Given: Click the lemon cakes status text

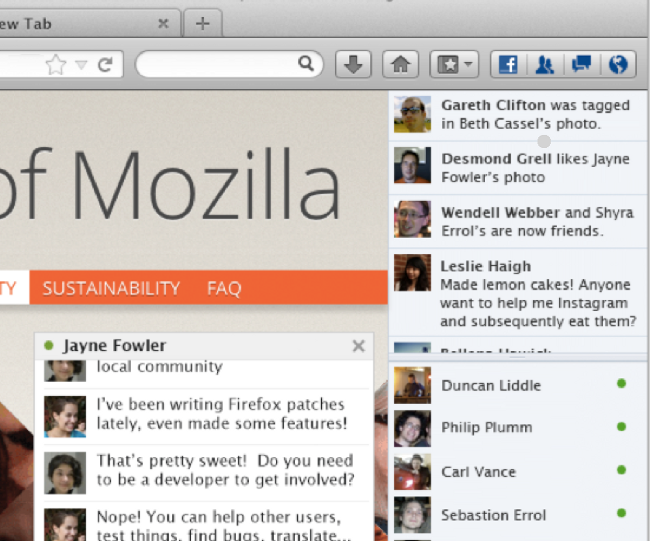Looking at the screenshot, I should (538, 303).
